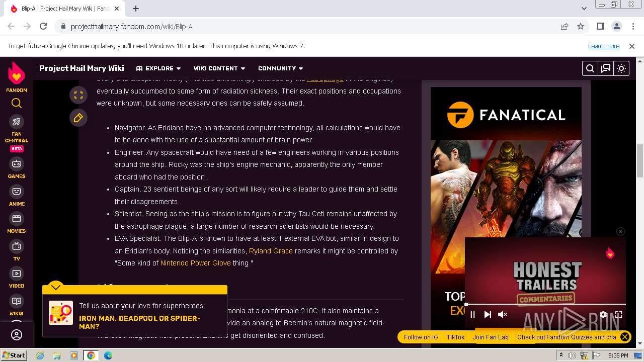The image size is (644, 362).
Task: Focus the address bar URL
Action: pyautogui.click(x=131, y=27)
